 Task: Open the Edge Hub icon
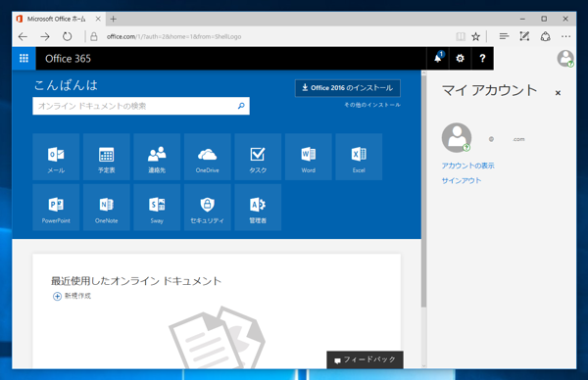coord(504,36)
